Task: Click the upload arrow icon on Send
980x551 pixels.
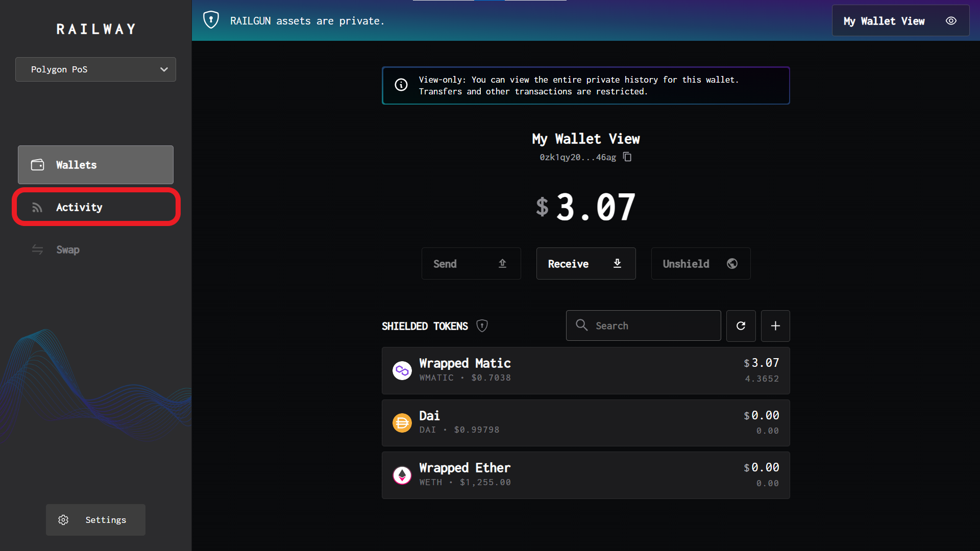Action: tap(502, 263)
